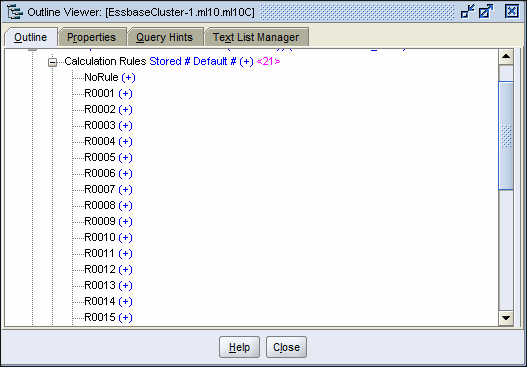
Task: Select member R0011
Action: pyautogui.click(x=108, y=253)
